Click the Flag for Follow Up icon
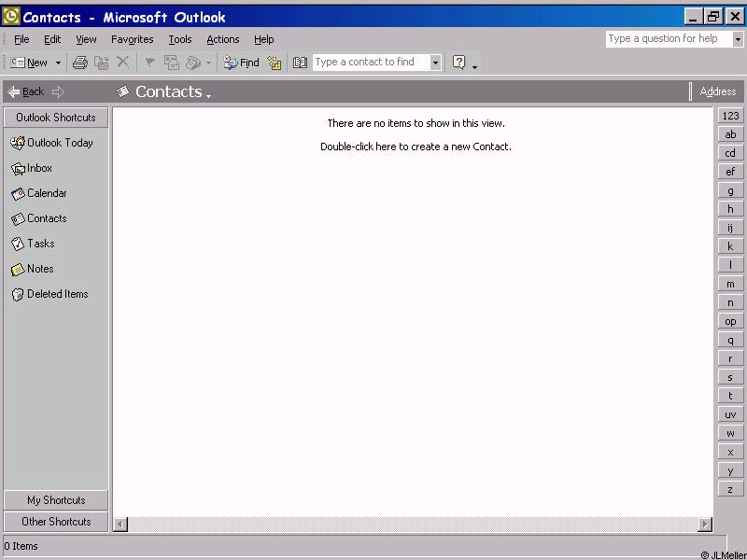Screen dimensions: 747x560 coord(149,62)
